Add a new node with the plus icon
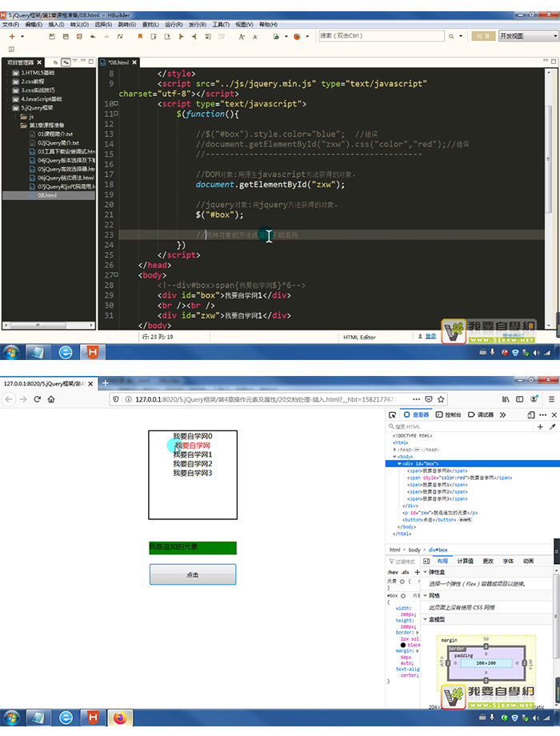Image resolution: width=560 pixels, height=736 pixels. point(540,426)
